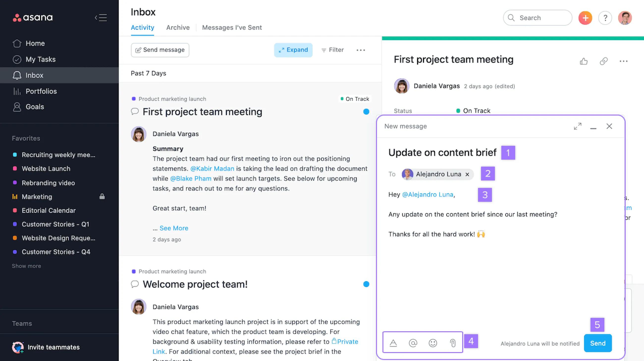Toggle unread dot on Welcome project team
This screenshot has width=644, height=361.
366,284
